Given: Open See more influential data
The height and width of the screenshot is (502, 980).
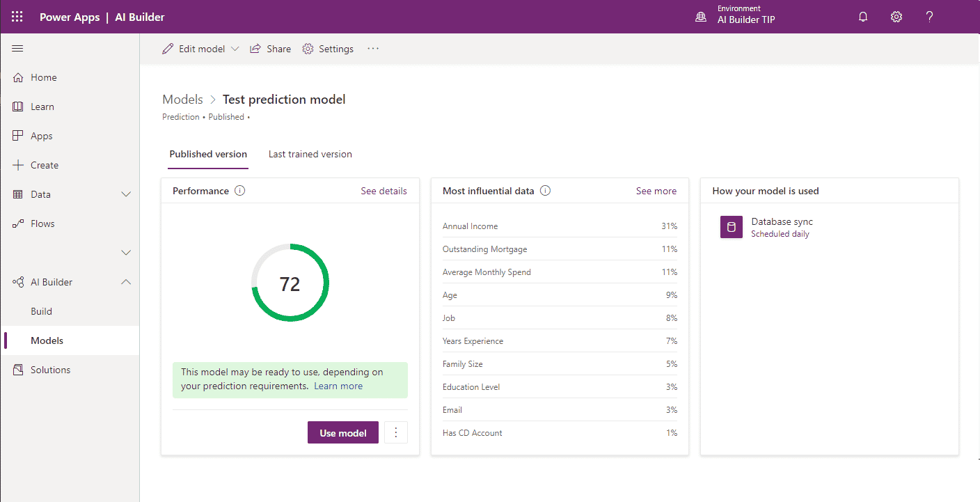Looking at the screenshot, I should (x=656, y=191).
